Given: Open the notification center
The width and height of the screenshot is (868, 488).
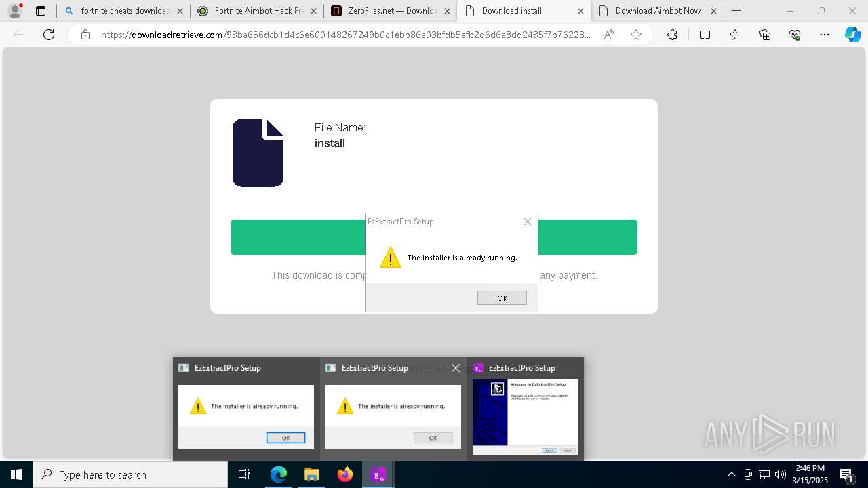Looking at the screenshot, I should (x=848, y=474).
